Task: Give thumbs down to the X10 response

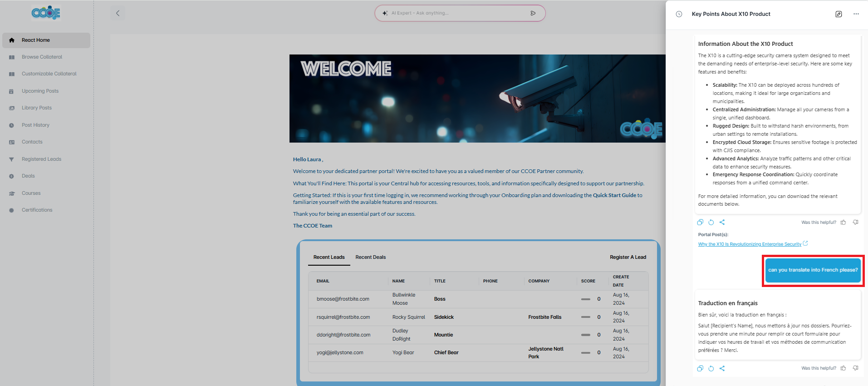Action: coord(855,222)
